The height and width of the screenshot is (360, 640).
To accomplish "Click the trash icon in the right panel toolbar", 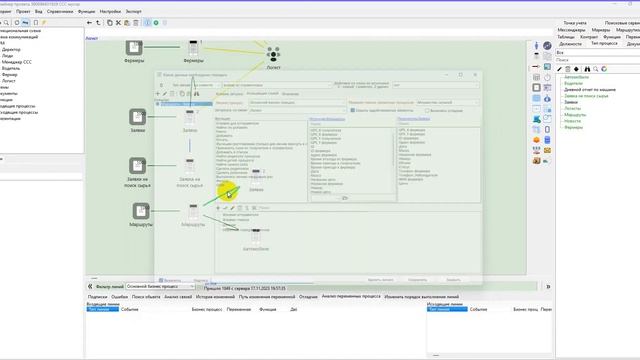I will click(x=568, y=69).
